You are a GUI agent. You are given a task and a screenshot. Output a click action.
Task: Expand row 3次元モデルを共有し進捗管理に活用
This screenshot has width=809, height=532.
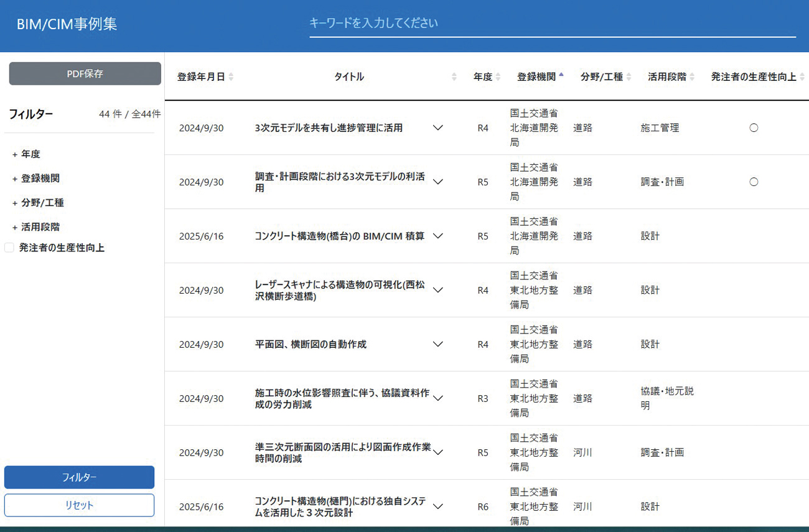pos(437,128)
